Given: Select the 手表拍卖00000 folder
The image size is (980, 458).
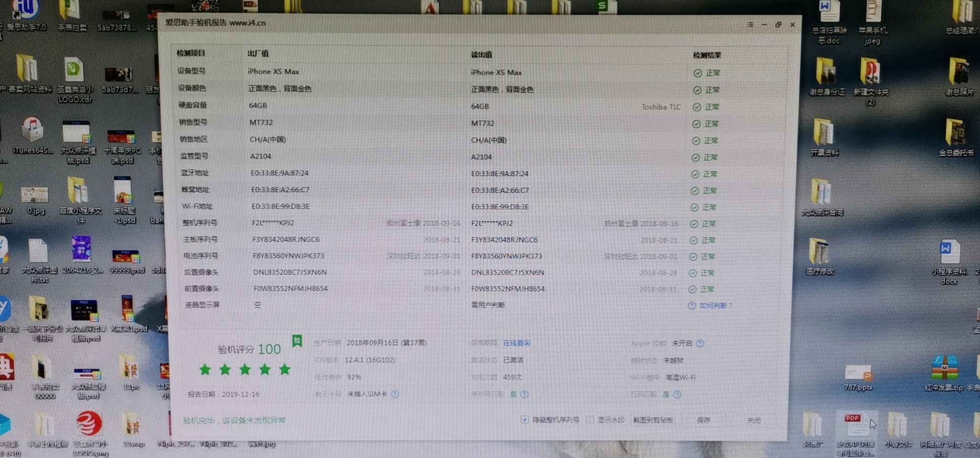Looking at the screenshot, I should (44, 377).
